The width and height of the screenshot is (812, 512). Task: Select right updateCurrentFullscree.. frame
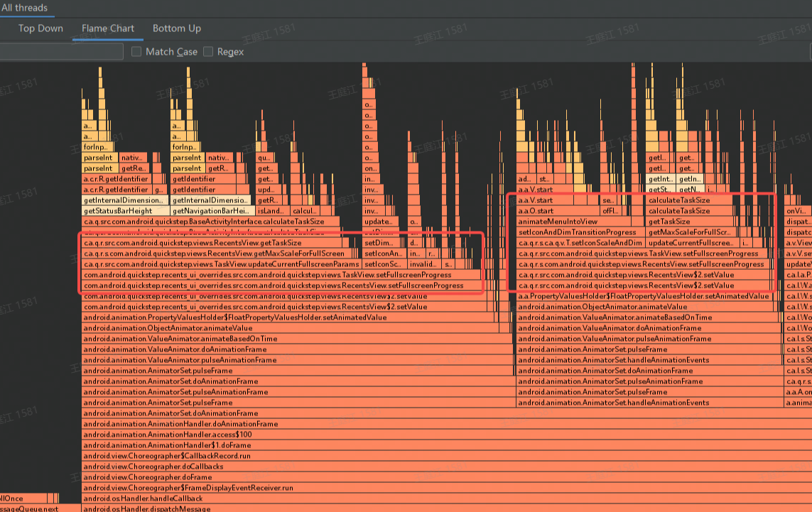tap(693, 244)
